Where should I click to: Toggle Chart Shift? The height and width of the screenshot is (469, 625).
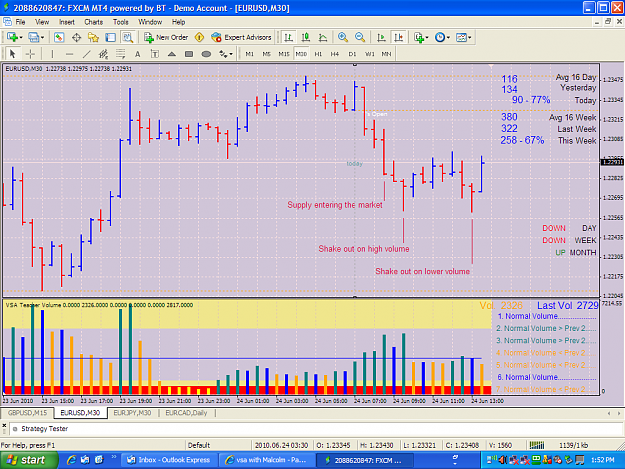coord(398,37)
